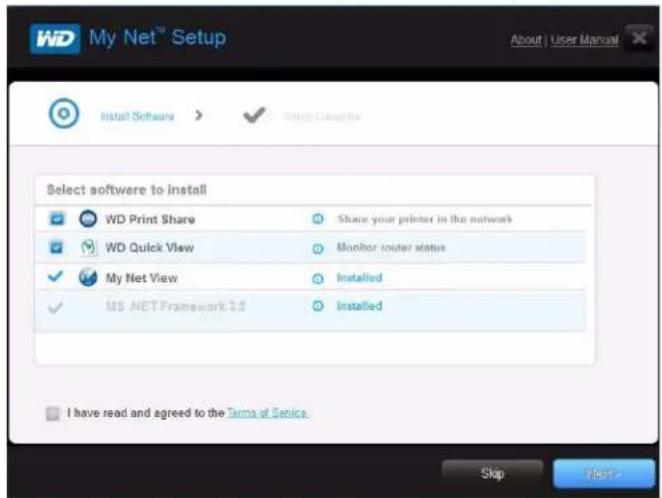This screenshot has height=498, width=662.
Task: Open info icon for My Net View
Action: [x=317, y=278]
